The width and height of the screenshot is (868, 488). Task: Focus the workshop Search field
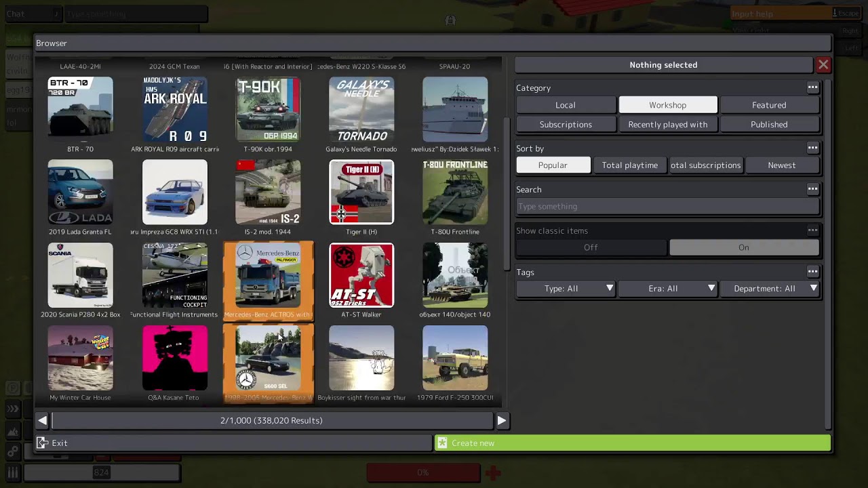click(668, 207)
